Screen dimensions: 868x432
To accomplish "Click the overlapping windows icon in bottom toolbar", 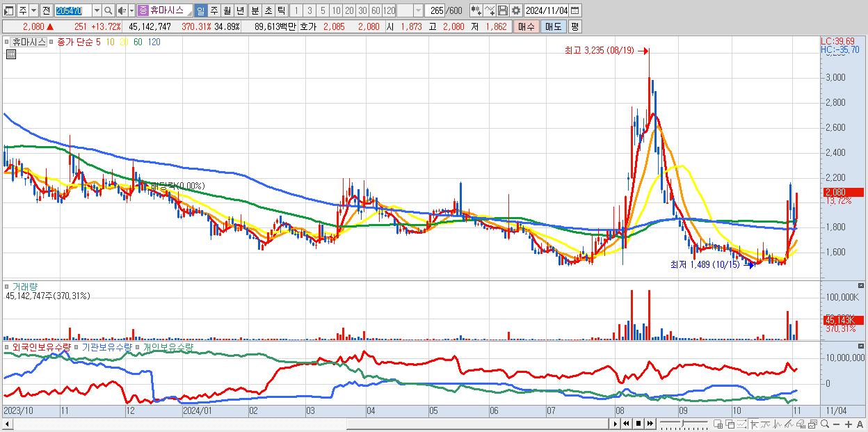I will coord(730,424).
